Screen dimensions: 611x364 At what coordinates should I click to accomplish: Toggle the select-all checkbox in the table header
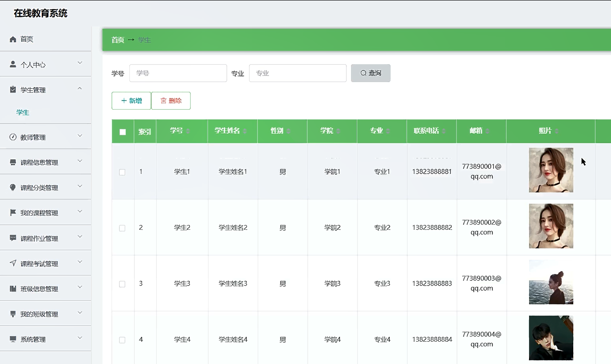tap(122, 132)
